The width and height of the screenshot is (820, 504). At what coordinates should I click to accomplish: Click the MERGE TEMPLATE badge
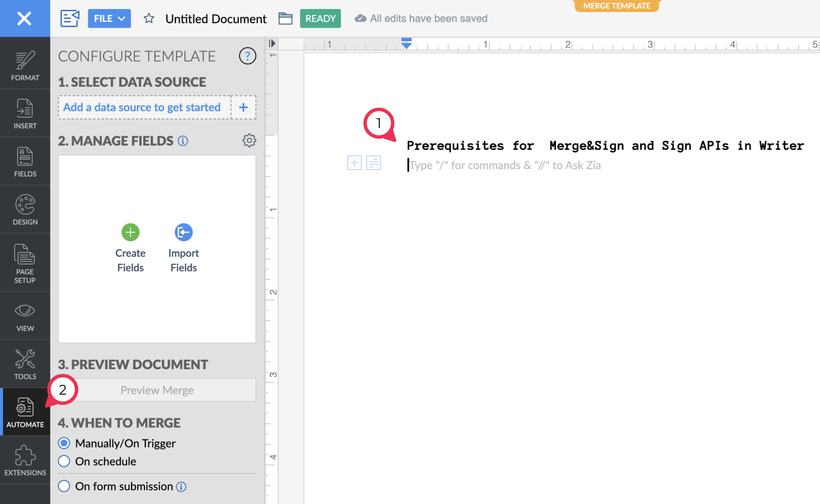click(x=617, y=6)
